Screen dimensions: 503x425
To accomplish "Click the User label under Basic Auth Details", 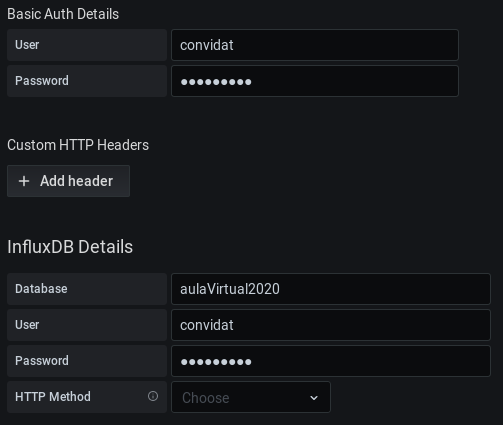I will 27,45.
